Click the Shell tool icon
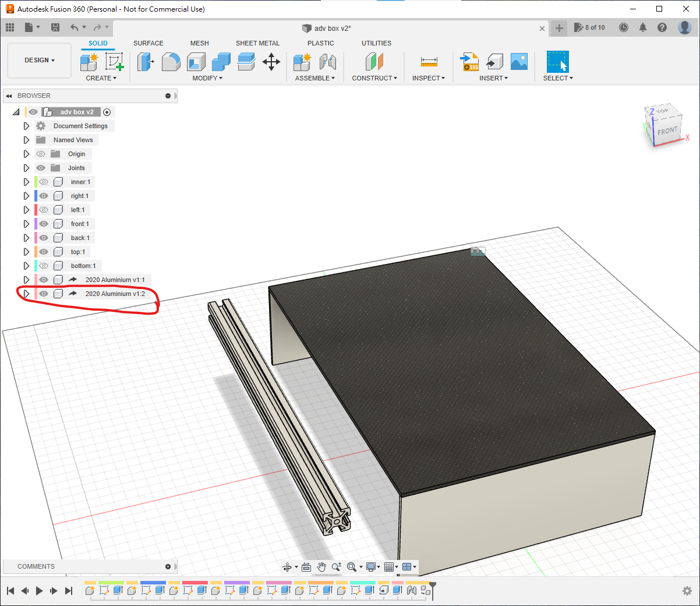 [196, 62]
